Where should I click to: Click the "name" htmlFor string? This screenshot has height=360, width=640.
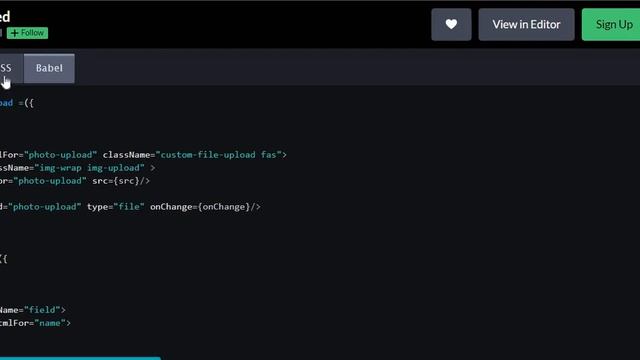[50, 323]
